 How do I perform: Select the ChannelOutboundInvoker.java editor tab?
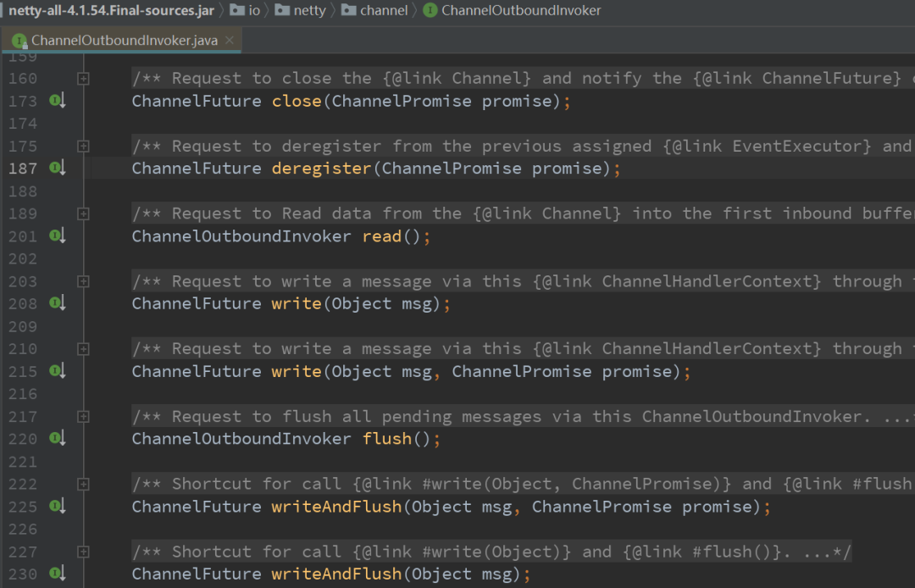pos(121,41)
